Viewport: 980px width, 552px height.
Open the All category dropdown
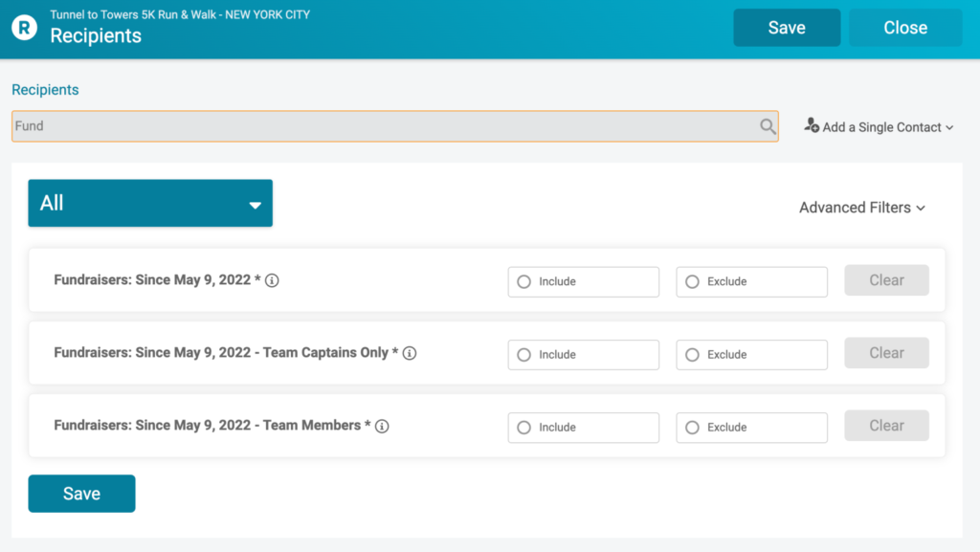tap(150, 203)
